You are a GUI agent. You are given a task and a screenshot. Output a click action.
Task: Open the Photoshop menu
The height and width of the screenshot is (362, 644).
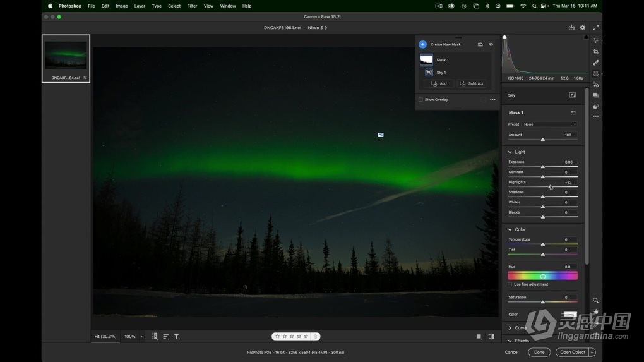(70, 6)
